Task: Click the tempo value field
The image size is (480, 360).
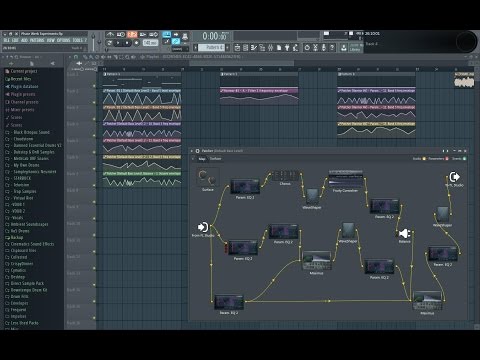Action: click(x=150, y=43)
